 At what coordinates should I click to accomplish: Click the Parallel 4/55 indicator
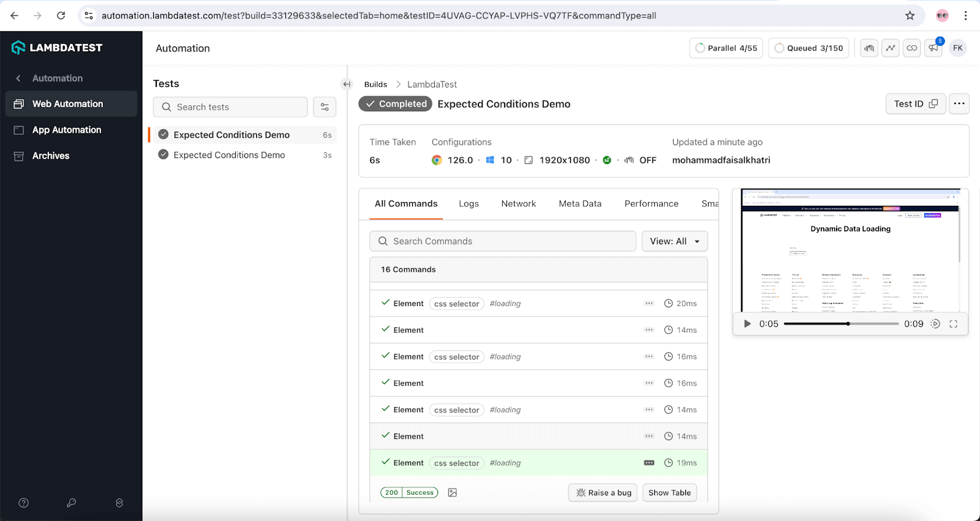tap(726, 48)
